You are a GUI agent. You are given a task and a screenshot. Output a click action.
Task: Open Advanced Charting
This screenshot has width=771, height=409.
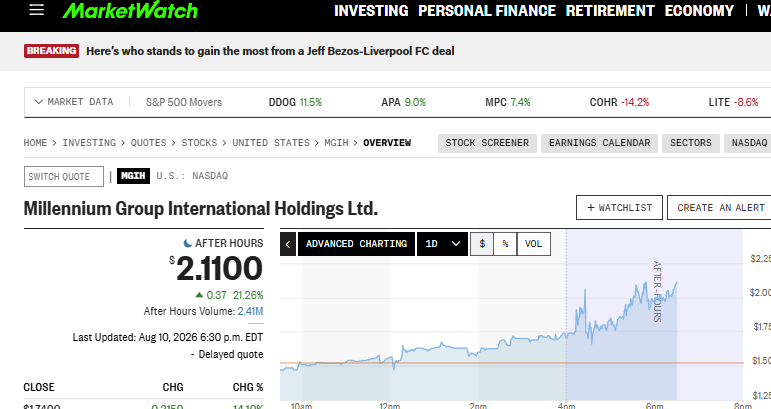[x=356, y=244]
